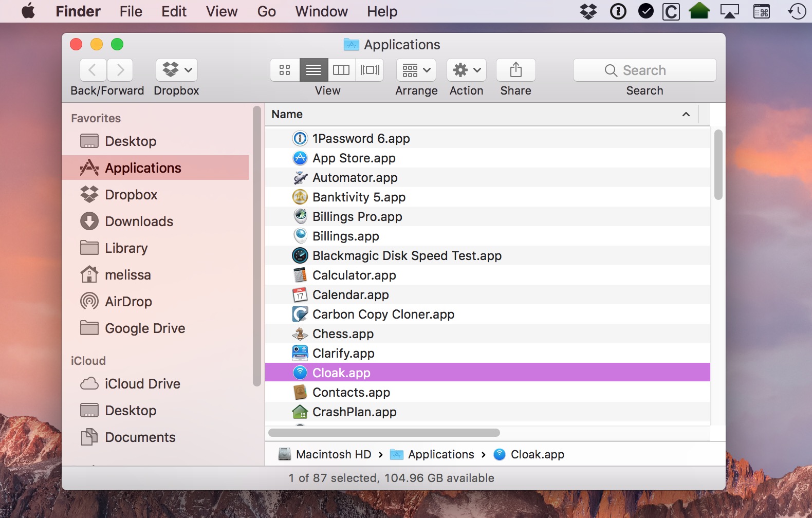Click the clipboard C menu bar icon
Image resolution: width=812 pixels, height=518 pixels.
click(x=671, y=11)
